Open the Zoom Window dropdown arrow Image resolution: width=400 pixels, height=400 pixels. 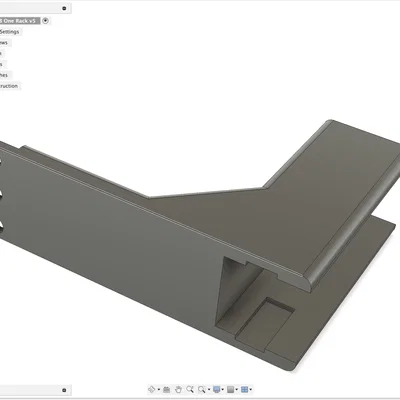[x=209, y=389]
